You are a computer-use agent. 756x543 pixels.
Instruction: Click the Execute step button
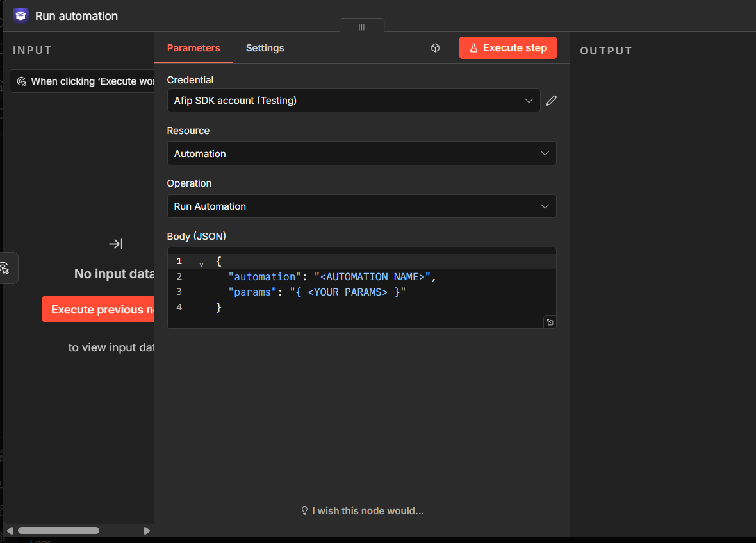[507, 47]
